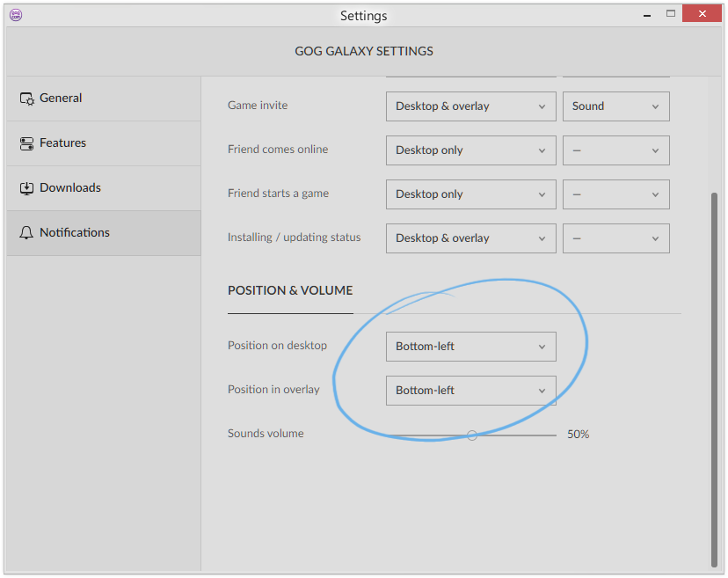Select the Notifications tab

104,233
